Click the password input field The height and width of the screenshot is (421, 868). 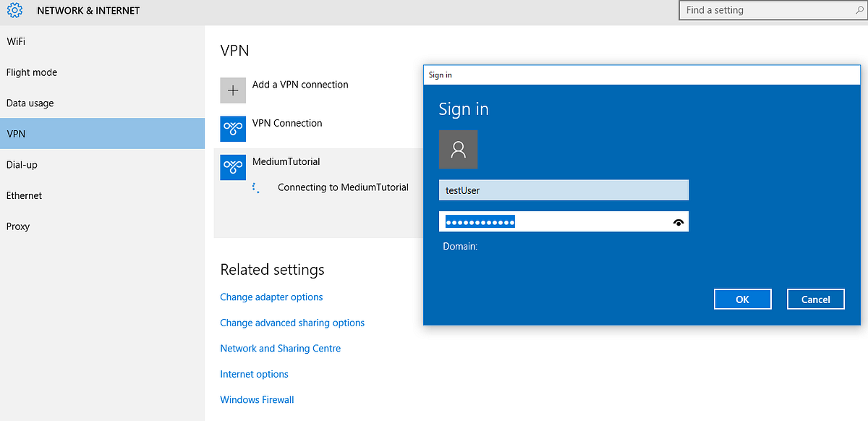563,221
